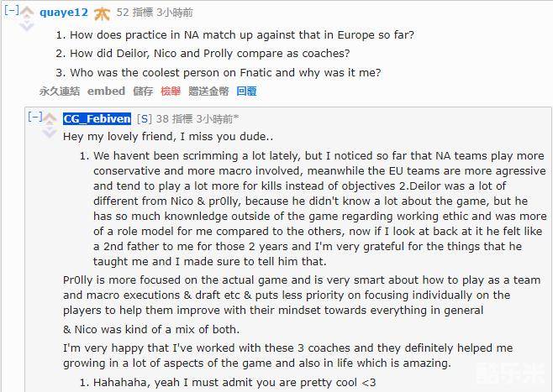
Task: Click the 38 指標 score on CG_Febiven's reply
Action: (174, 118)
